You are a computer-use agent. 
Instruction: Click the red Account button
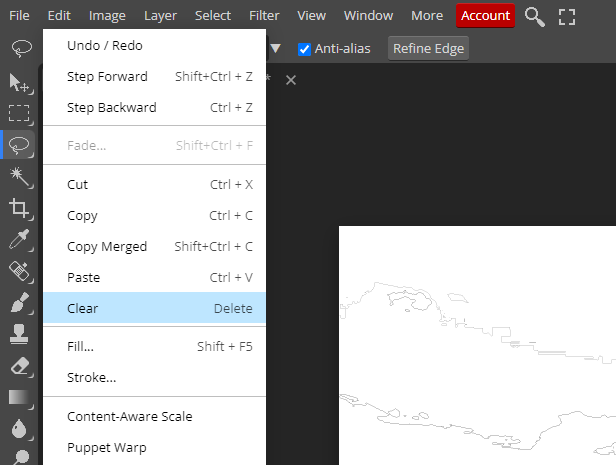pyautogui.click(x=485, y=16)
